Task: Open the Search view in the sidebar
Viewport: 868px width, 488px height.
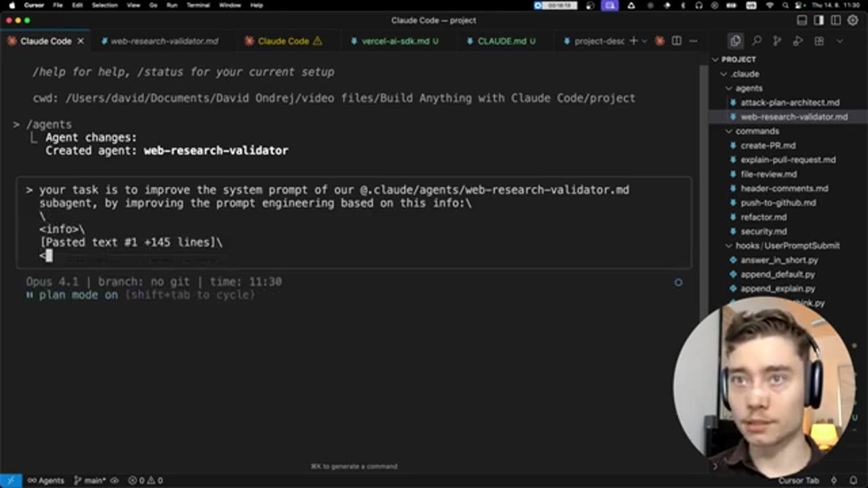Action: [x=757, y=41]
